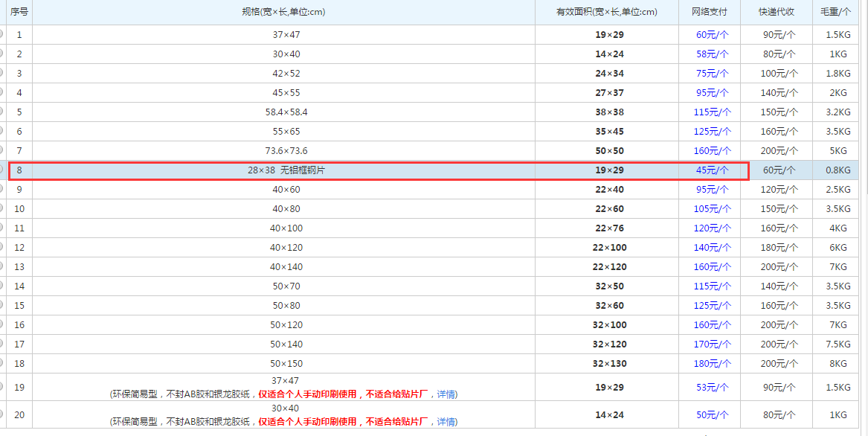The height and width of the screenshot is (436, 868).
Task: Open 详情 link in row 20
Action: point(447,422)
